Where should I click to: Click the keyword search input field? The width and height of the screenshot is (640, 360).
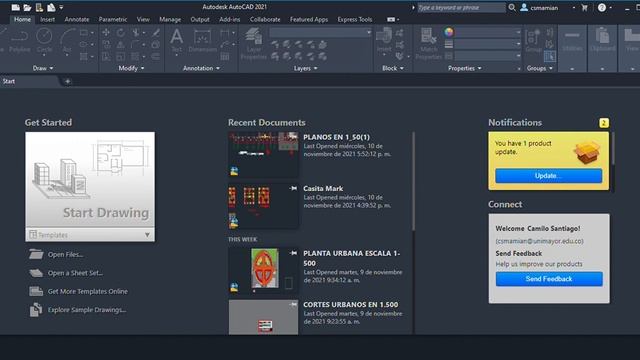pyautogui.click(x=461, y=7)
